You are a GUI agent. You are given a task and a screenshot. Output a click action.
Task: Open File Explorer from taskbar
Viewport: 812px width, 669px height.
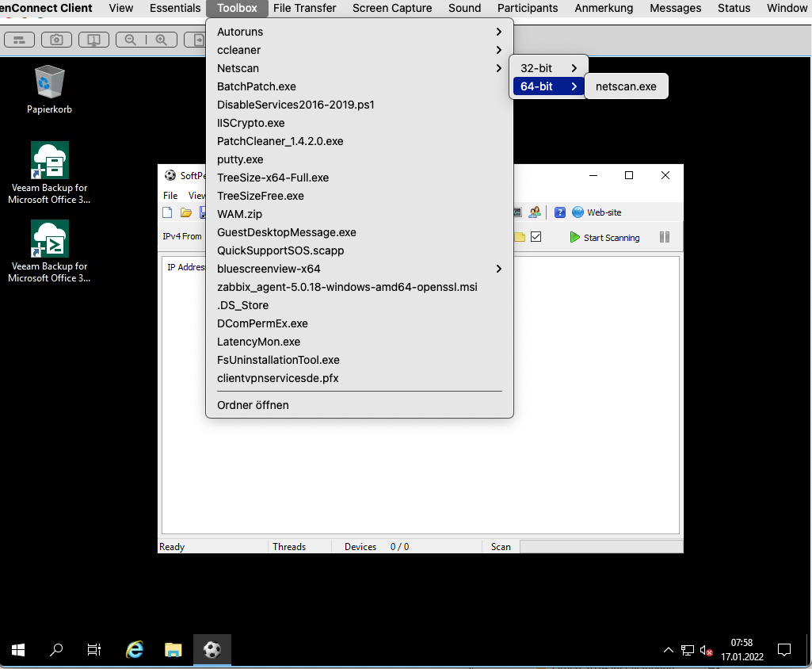click(173, 650)
